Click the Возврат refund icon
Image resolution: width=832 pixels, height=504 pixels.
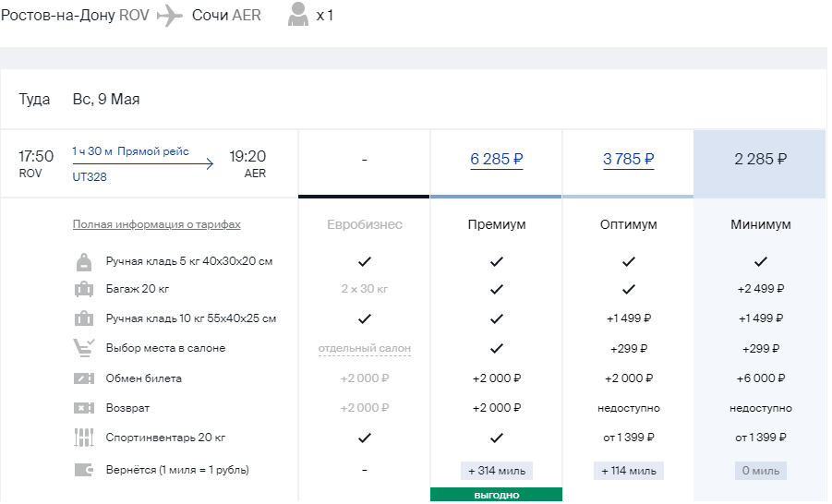tap(84, 408)
